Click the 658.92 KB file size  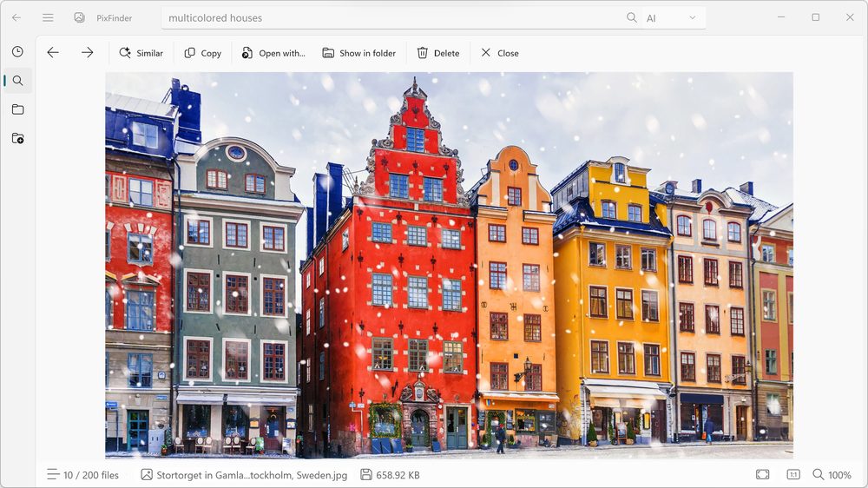click(391, 475)
